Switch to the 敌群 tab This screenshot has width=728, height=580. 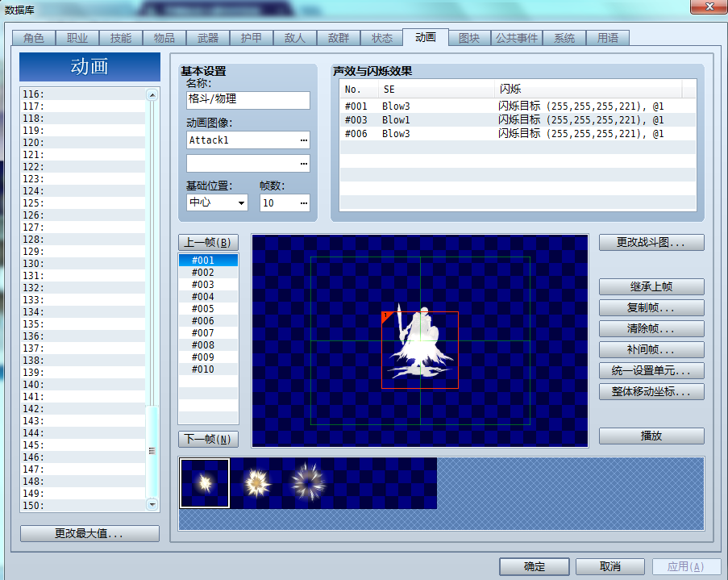point(339,38)
